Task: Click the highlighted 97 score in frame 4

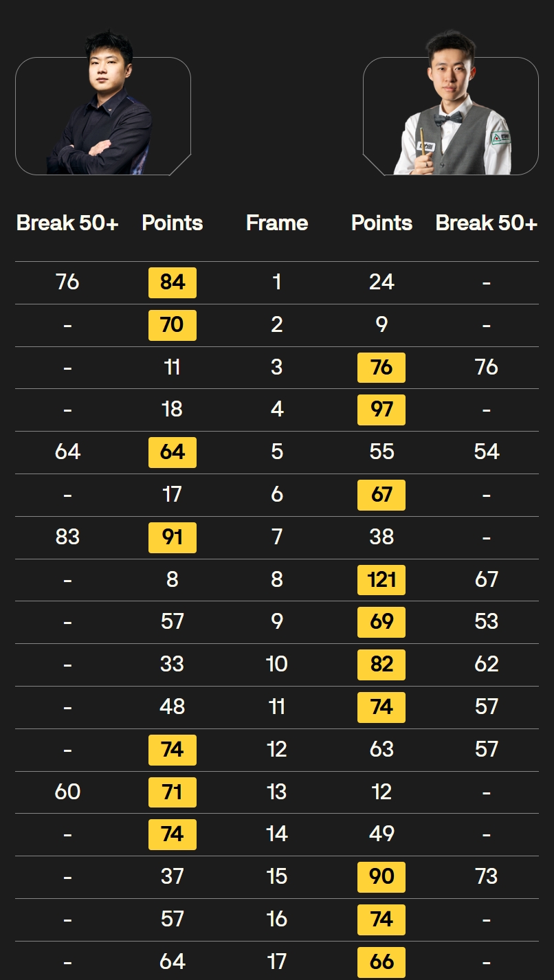Action: tap(381, 410)
